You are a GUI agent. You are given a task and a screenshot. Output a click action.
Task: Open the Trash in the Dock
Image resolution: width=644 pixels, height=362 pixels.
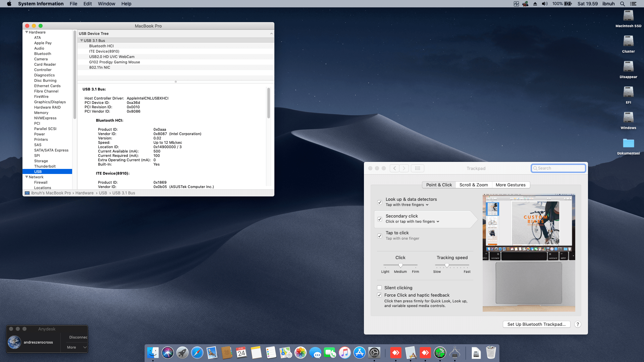pyautogui.click(x=491, y=353)
